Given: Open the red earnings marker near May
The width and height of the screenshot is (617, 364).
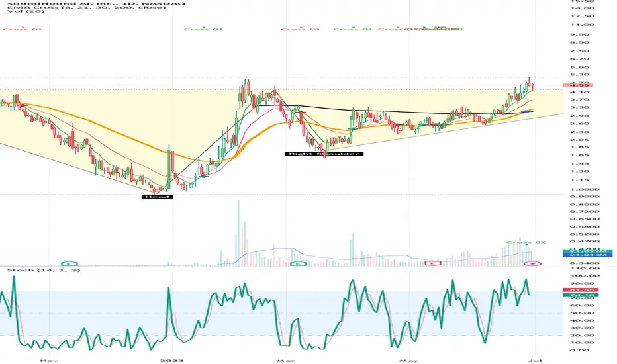Looking at the screenshot, I should pyautogui.click(x=432, y=263).
